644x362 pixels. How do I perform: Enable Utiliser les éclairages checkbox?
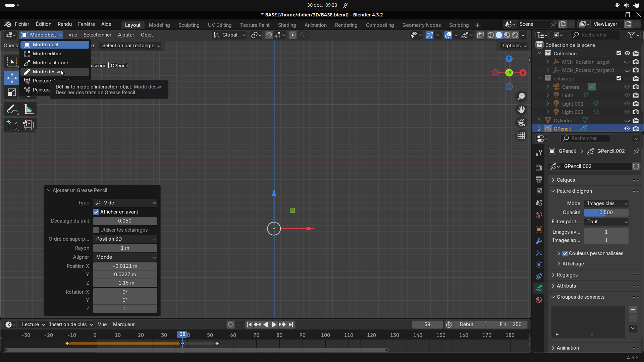pyautogui.click(x=96, y=230)
